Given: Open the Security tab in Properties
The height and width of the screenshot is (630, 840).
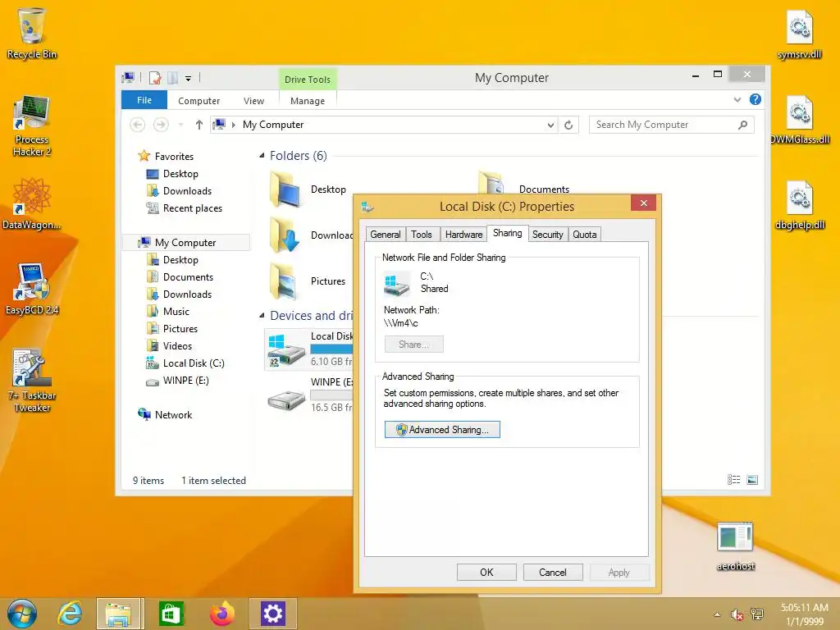Looking at the screenshot, I should pyautogui.click(x=547, y=235).
